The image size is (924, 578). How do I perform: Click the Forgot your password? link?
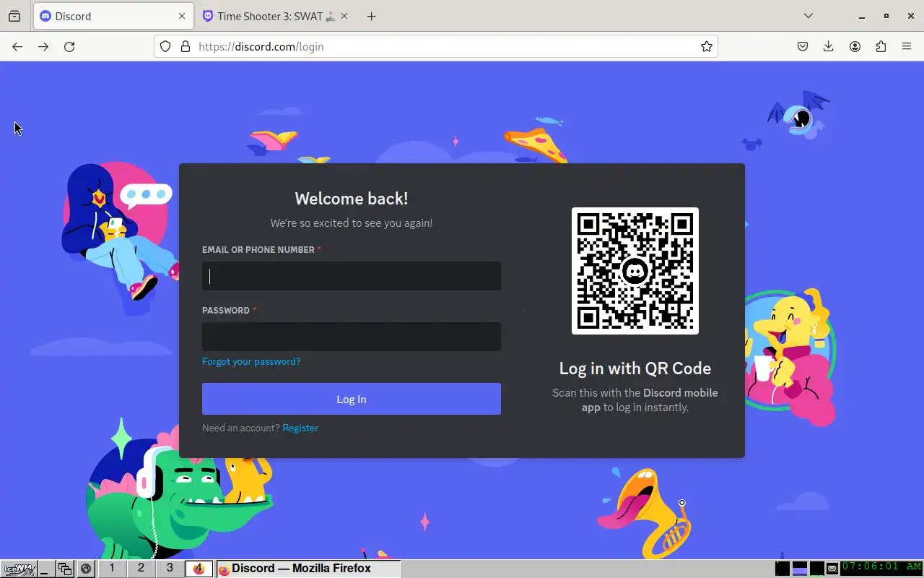tap(251, 361)
